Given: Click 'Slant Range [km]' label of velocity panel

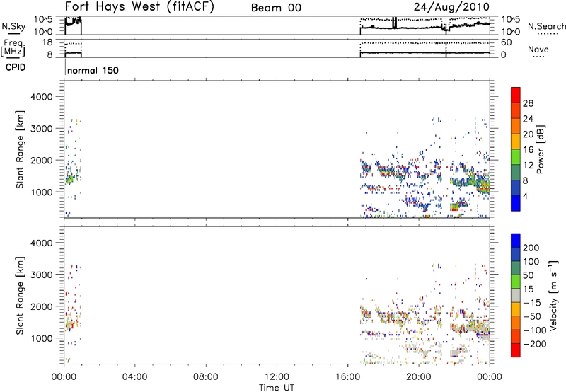Looking at the screenshot, I should coord(20,296).
